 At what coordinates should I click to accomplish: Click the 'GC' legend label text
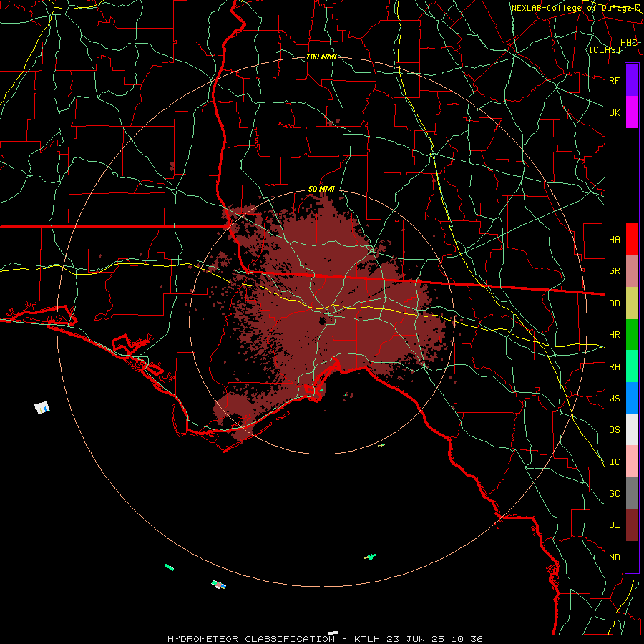(x=614, y=494)
